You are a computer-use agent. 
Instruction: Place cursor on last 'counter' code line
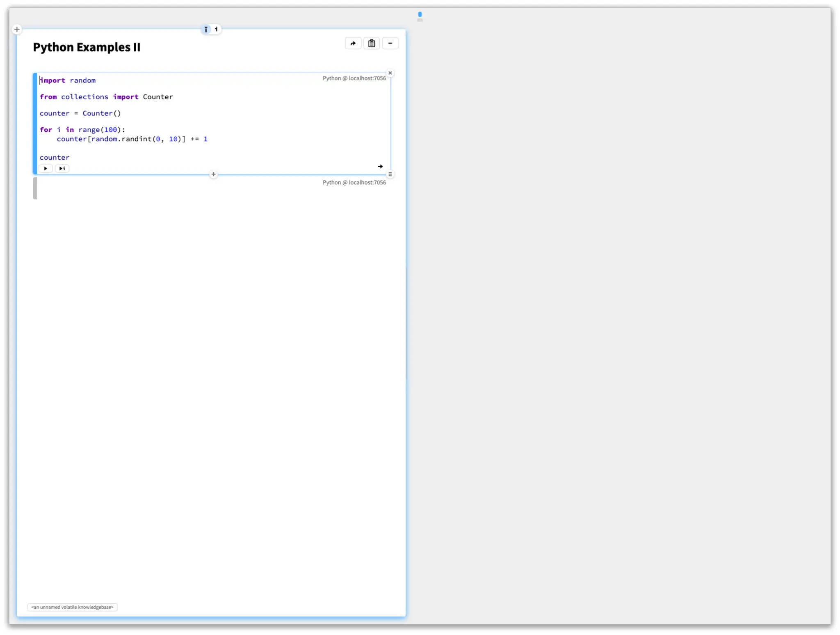coord(55,158)
